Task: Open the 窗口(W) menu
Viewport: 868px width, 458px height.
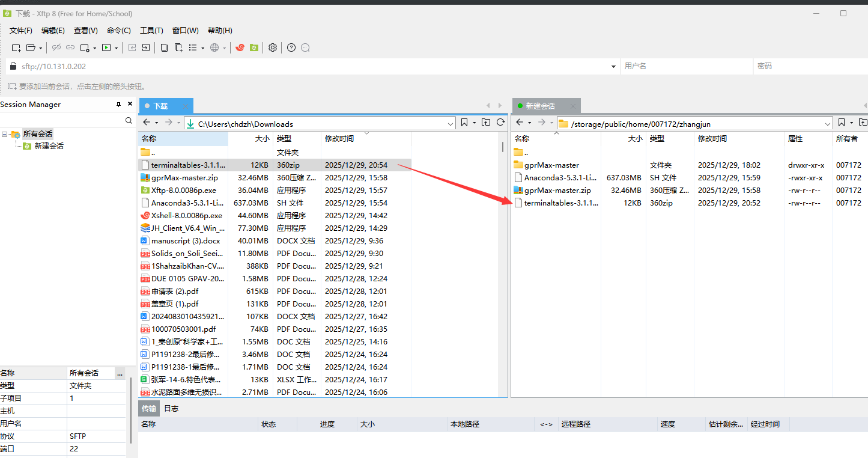Action: (185, 31)
